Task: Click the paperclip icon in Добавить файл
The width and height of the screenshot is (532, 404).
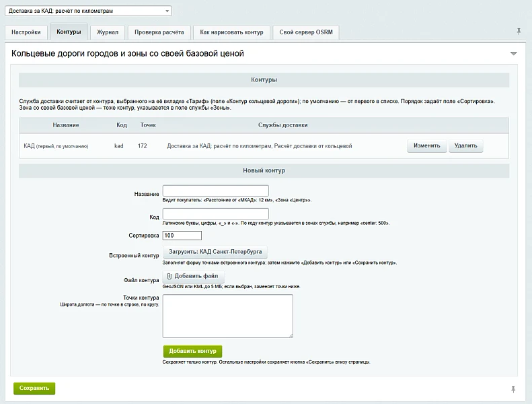Action: (169, 276)
